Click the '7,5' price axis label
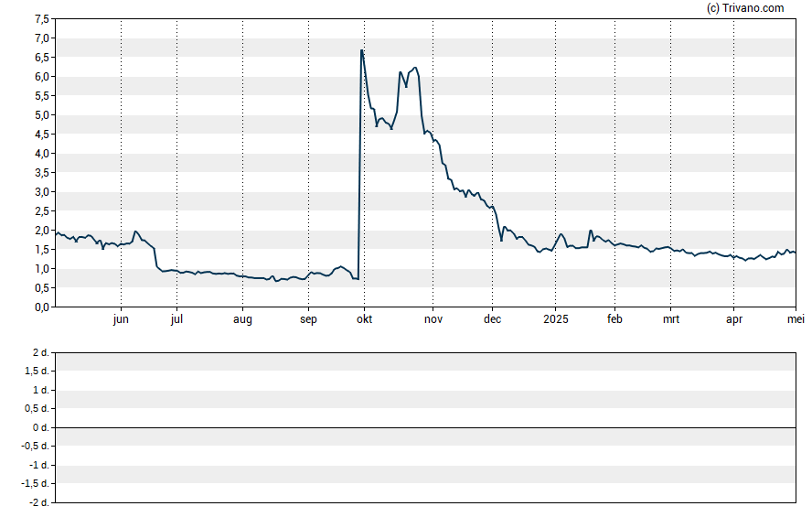The image size is (812, 517). [42, 19]
